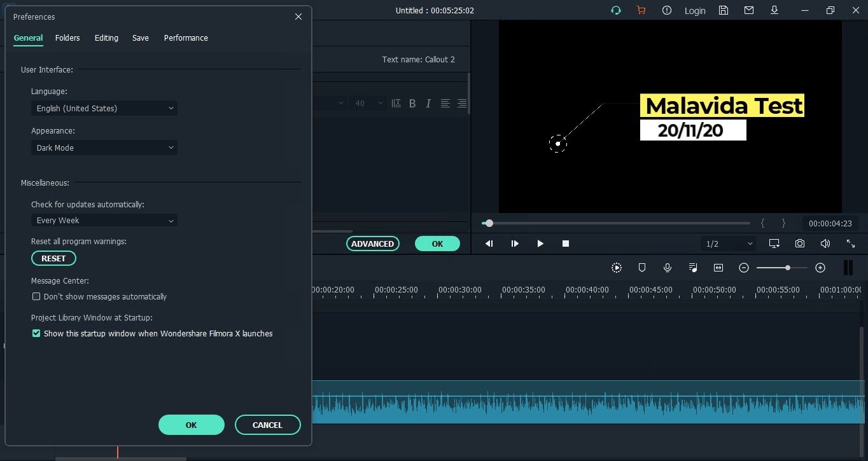Open the font family dropdown arrow
The height and width of the screenshot is (461, 868).
click(340, 103)
